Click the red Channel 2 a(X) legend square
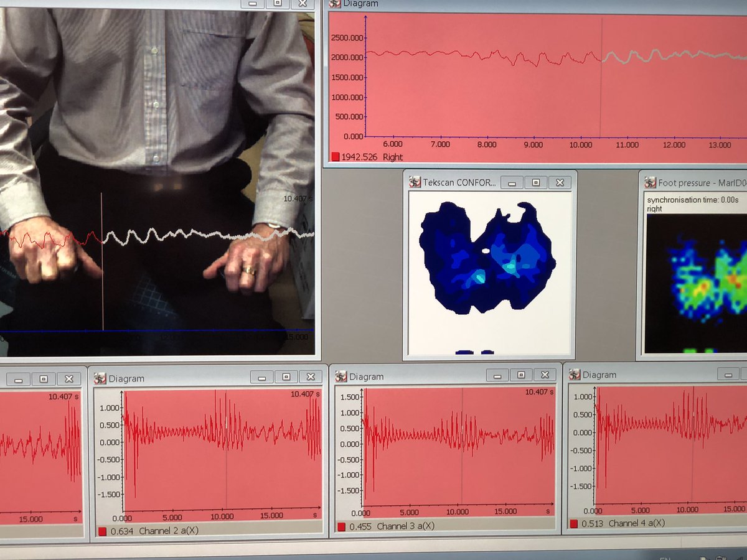 [102, 531]
